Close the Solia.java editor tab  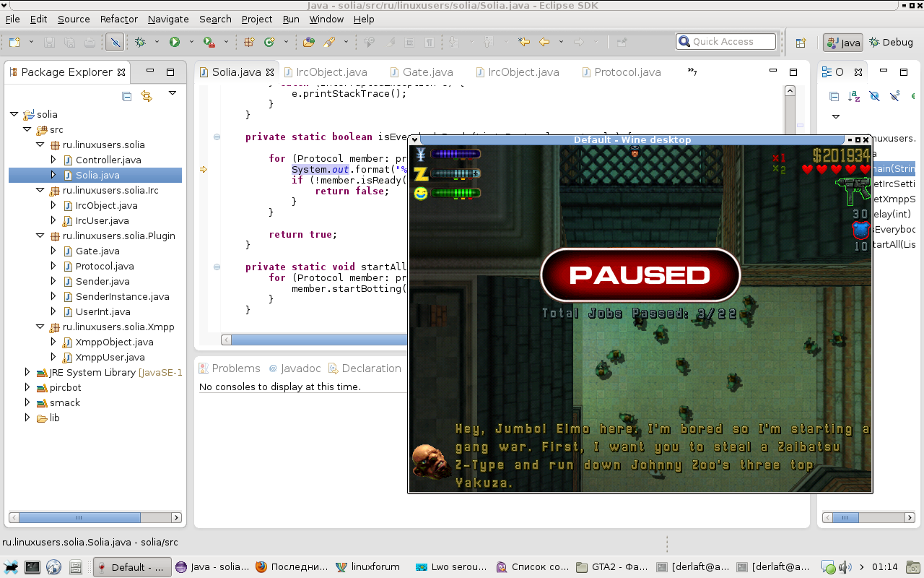270,72
